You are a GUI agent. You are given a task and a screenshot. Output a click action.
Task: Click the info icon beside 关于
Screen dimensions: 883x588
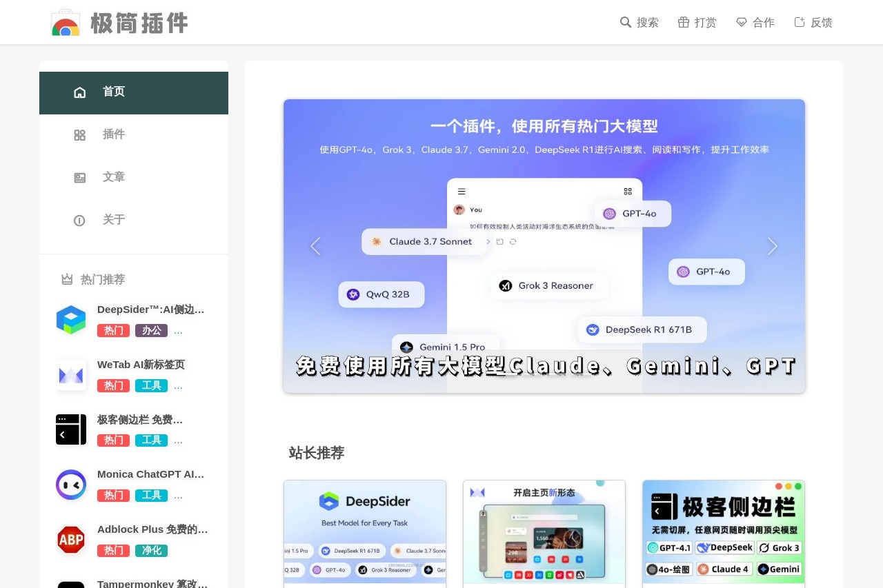point(80,221)
